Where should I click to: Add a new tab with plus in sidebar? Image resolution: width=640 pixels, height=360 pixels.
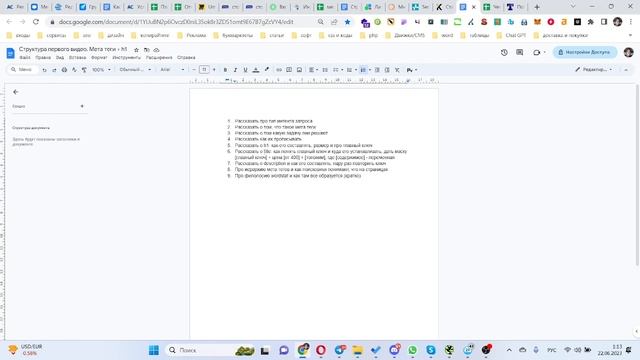[x=82, y=106]
